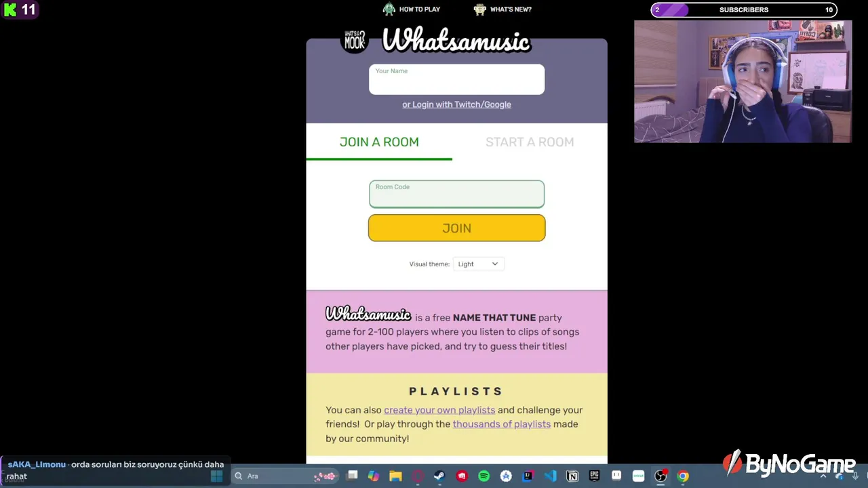Click or Login with Twitch/Google link
The width and height of the screenshot is (868, 488).
pos(456,104)
